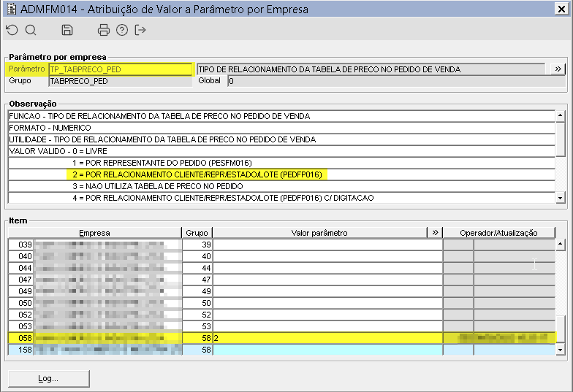Click the Log... button
The width and height of the screenshot is (573, 392).
pos(48,378)
